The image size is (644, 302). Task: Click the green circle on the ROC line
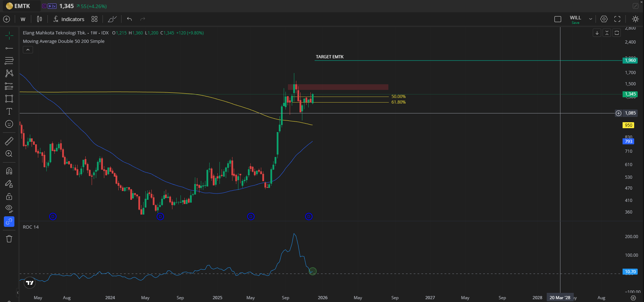coord(313,271)
